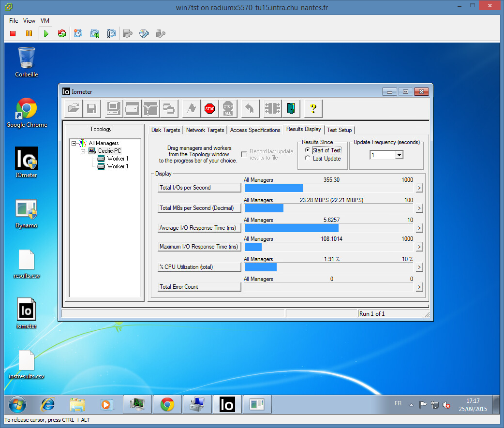The height and width of the screenshot is (428, 504).
Task: Select the Last Update radio button
Action: tap(308, 159)
